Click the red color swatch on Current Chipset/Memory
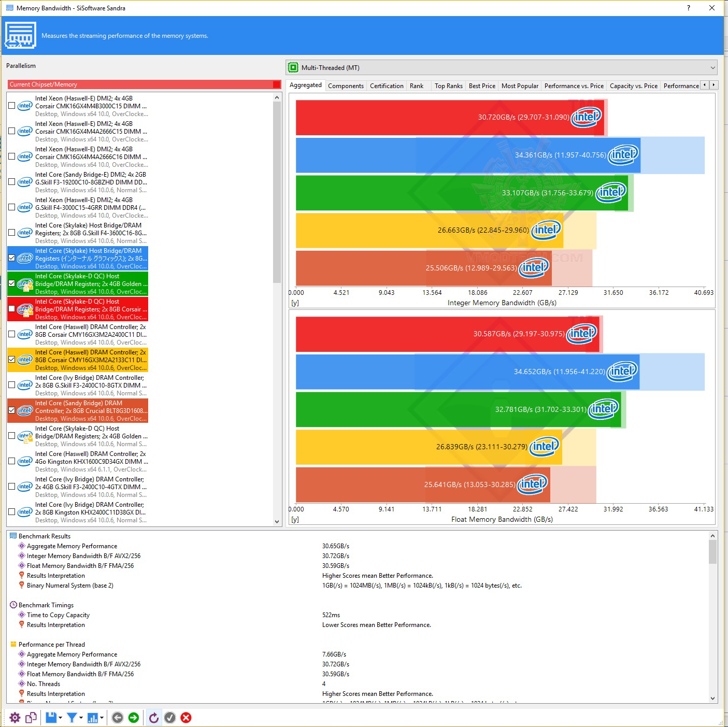The width and height of the screenshot is (728, 727). (277, 84)
